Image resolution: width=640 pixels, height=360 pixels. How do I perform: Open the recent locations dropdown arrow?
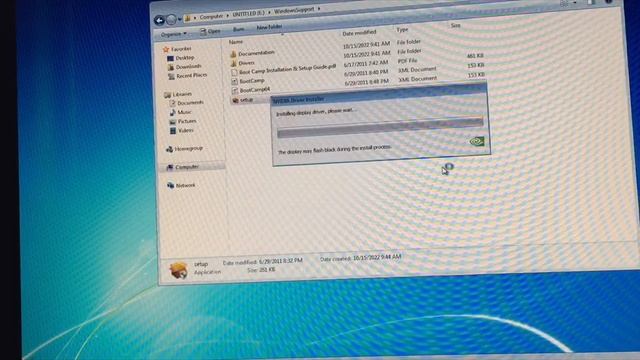179,19
